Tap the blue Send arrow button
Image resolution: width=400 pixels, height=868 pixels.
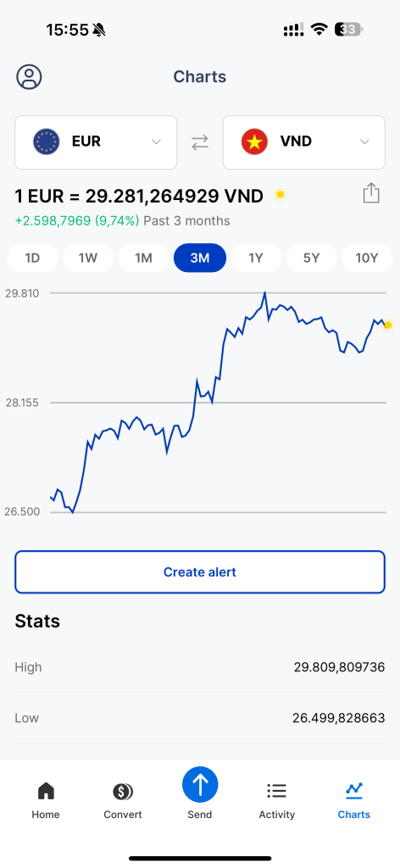200,785
